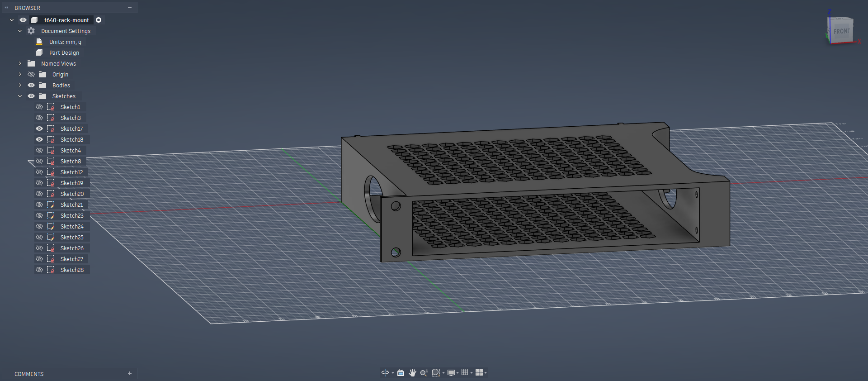Click the Grid and Snaps icon

[x=465, y=372]
